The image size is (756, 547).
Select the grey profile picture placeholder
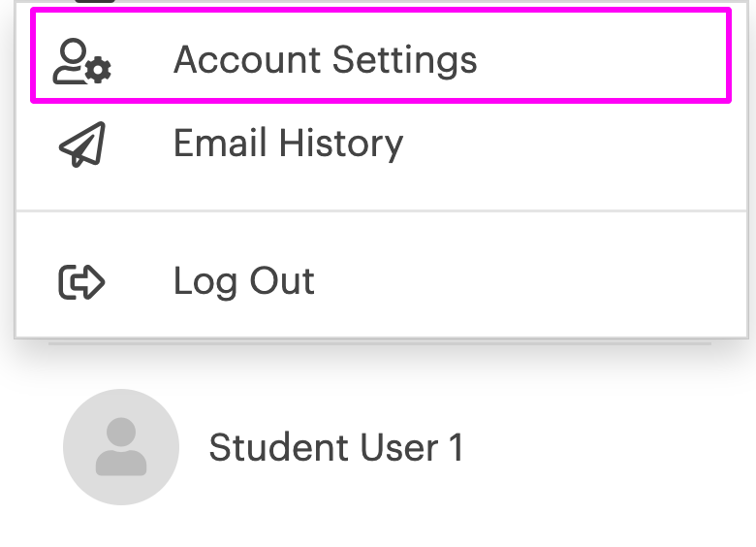(x=121, y=447)
